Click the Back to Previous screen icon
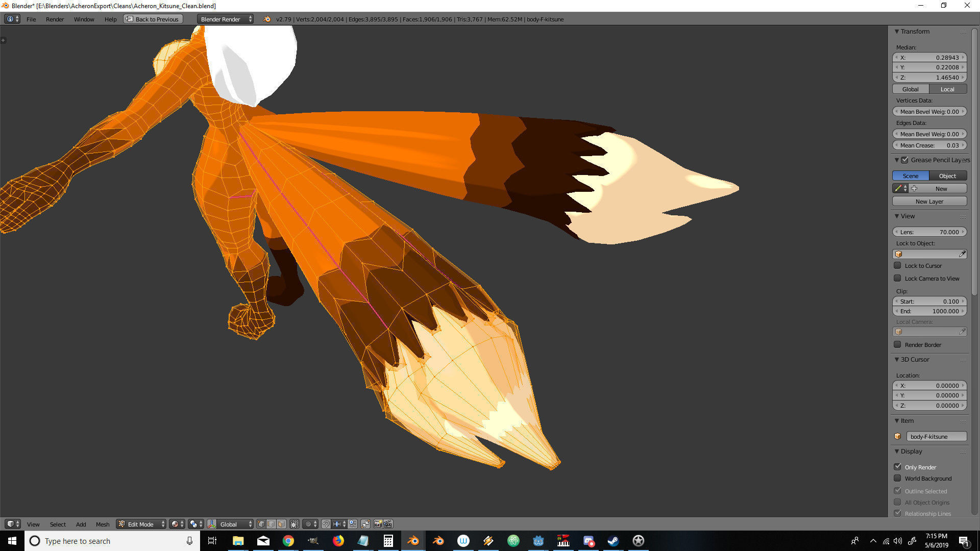 coord(130,19)
